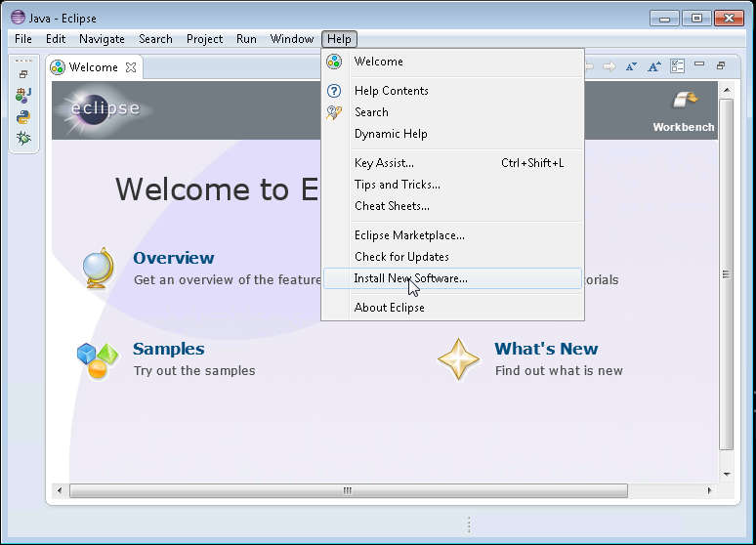Click the horizontal scrollbar right arrow

tap(709, 490)
